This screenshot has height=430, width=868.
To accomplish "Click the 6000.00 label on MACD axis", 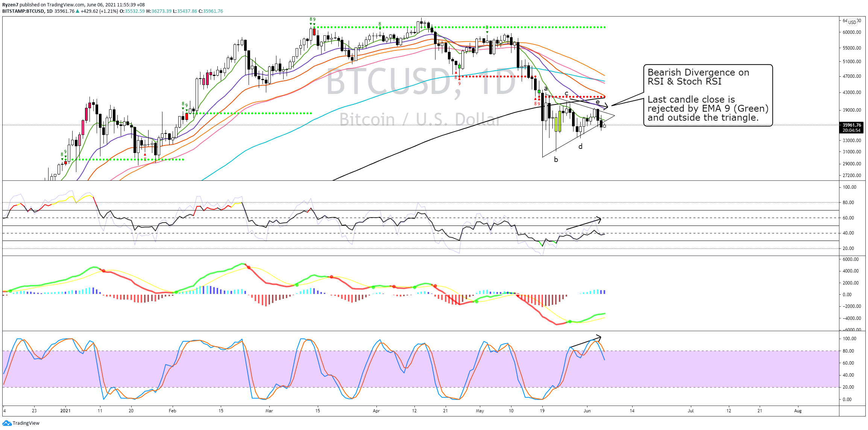I will point(850,259).
